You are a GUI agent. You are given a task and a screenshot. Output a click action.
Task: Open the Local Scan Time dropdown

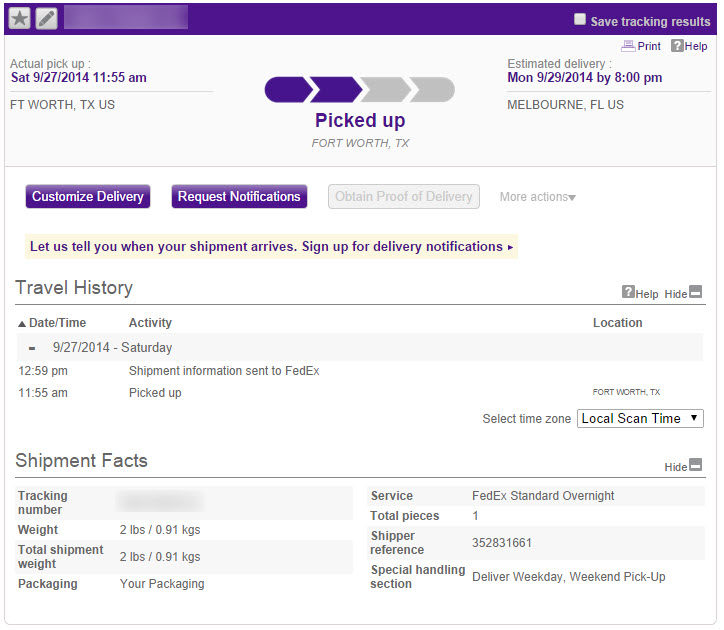coord(640,418)
